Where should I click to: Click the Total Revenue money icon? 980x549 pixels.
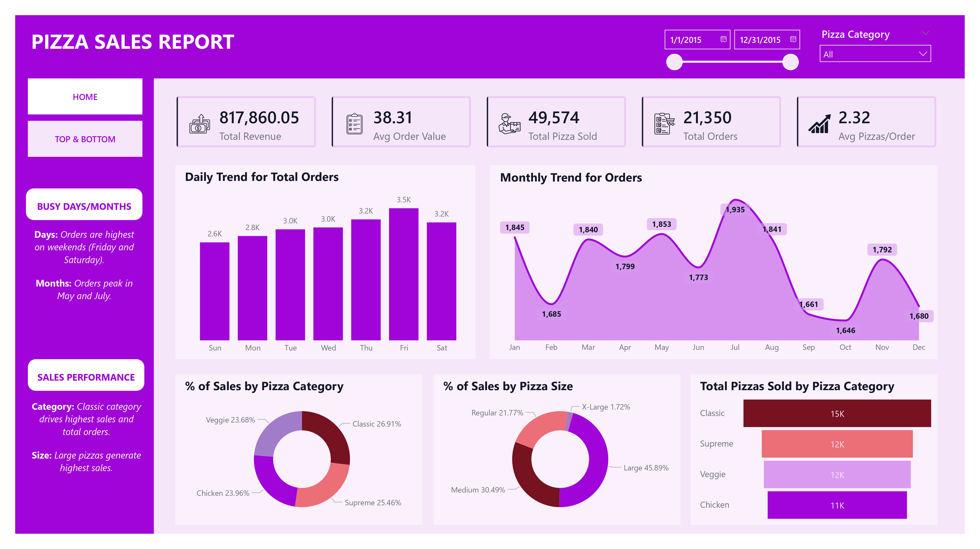[200, 124]
